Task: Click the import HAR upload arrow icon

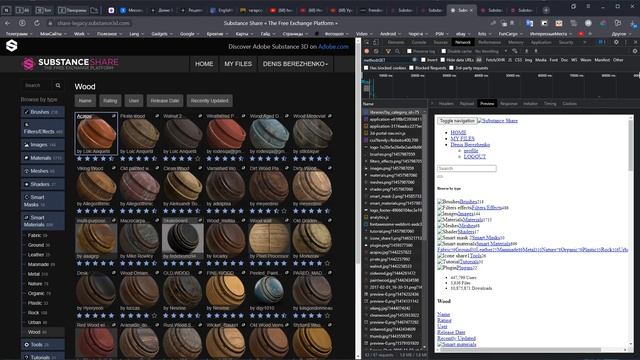Action: point(527,51)
